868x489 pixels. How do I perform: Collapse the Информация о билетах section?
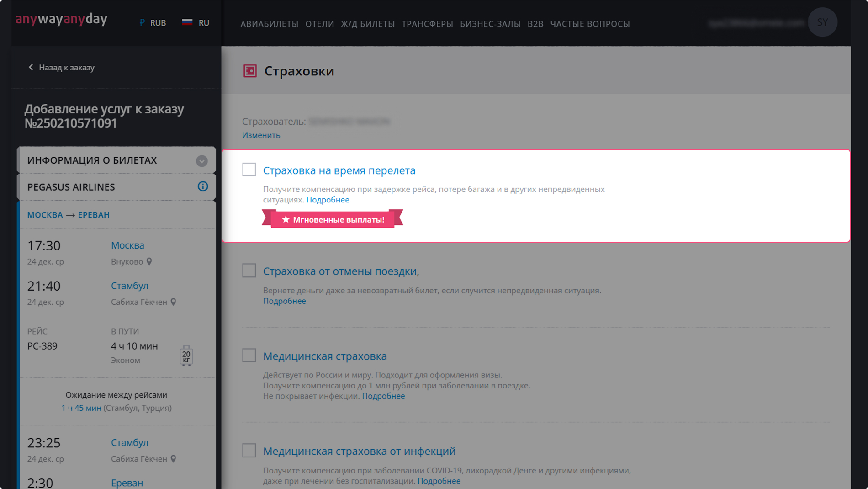pos(201,161)
